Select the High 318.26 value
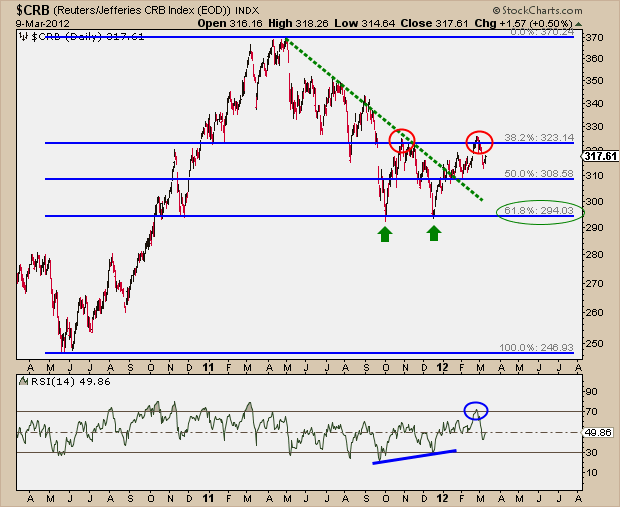The width and height of the screenshot is (620, 507). [x=298, y=23]
